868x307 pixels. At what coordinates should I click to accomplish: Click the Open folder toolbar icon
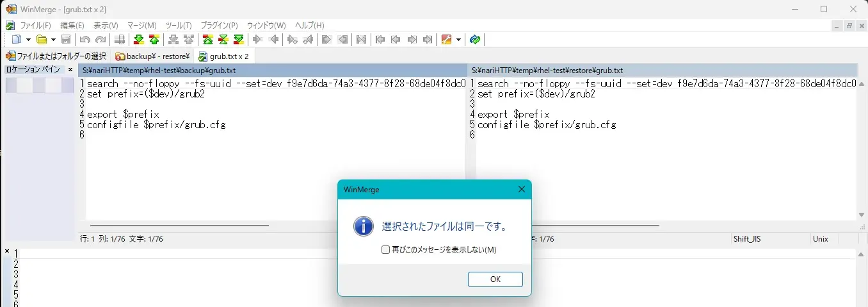point(42,40)
